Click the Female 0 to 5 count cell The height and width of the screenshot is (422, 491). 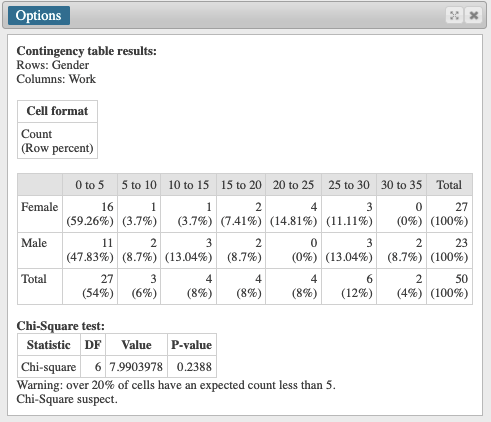point(90,214)
